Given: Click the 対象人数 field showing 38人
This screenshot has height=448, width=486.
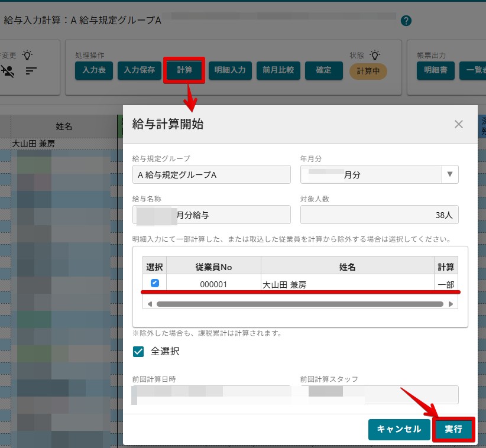Looking at the screenshot, I should [380, 215].
